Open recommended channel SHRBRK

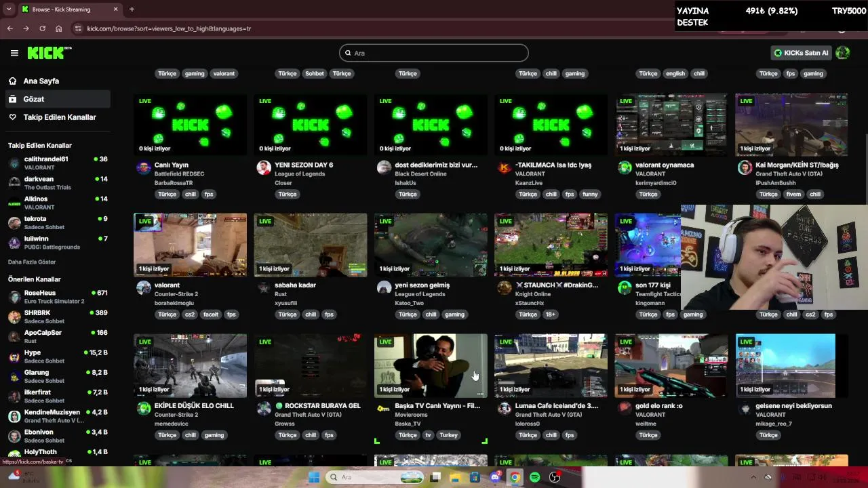[x=58, y=317]
